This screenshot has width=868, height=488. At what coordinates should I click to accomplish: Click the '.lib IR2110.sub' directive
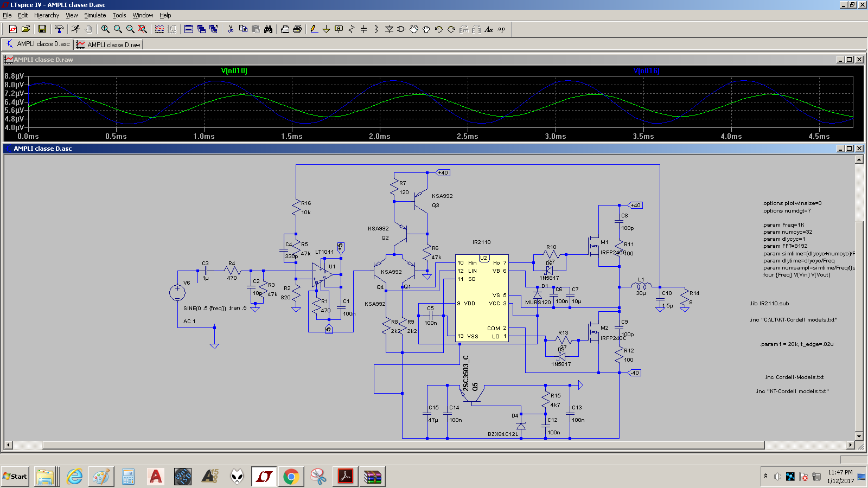click(x=769, y=304)
